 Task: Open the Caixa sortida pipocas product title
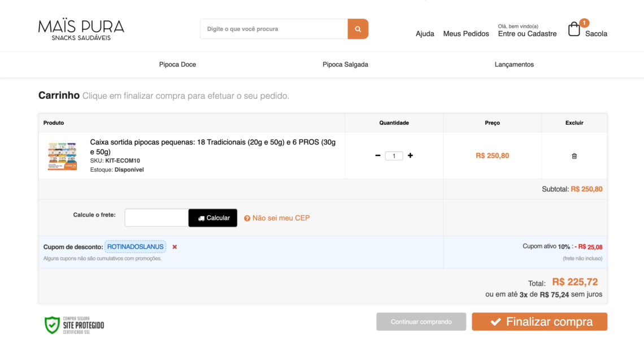pos(213,146)
